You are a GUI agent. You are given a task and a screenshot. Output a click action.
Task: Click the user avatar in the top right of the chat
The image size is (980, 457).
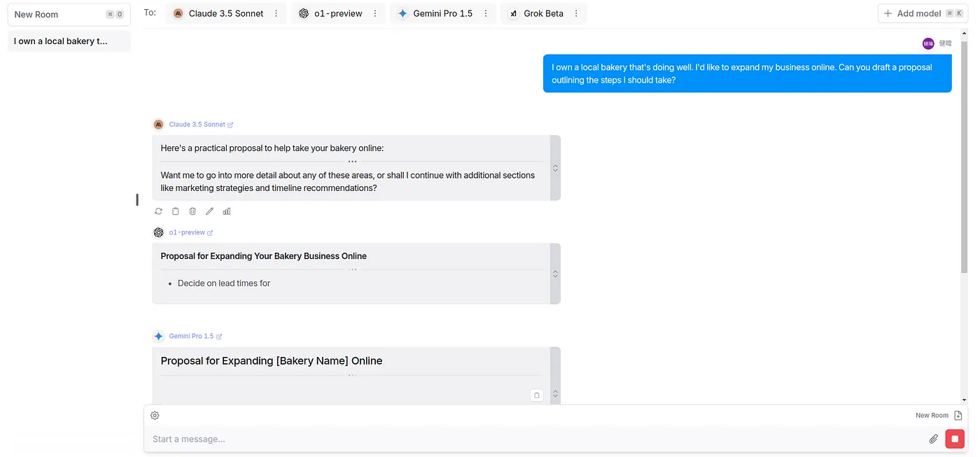pyautogui.click(x=928, y=43)
